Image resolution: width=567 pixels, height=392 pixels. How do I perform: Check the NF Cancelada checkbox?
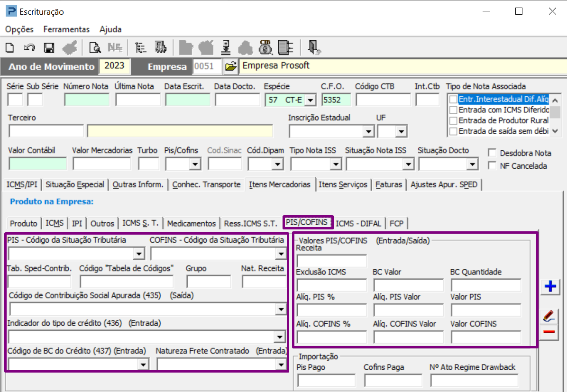492,166
